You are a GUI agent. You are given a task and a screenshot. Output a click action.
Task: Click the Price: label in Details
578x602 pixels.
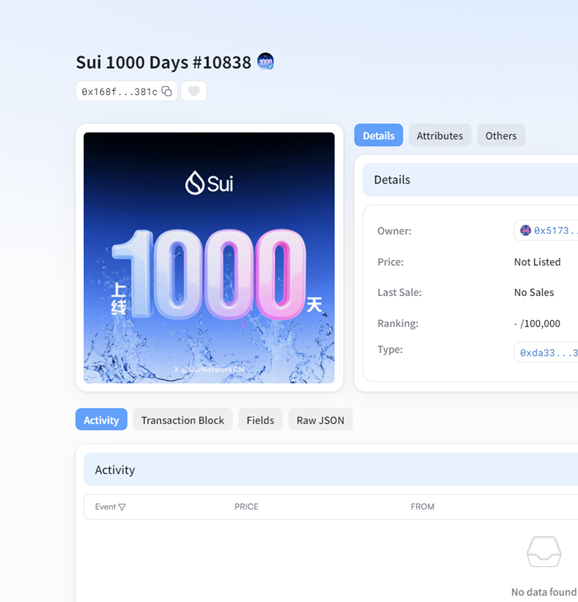[391, 262]
